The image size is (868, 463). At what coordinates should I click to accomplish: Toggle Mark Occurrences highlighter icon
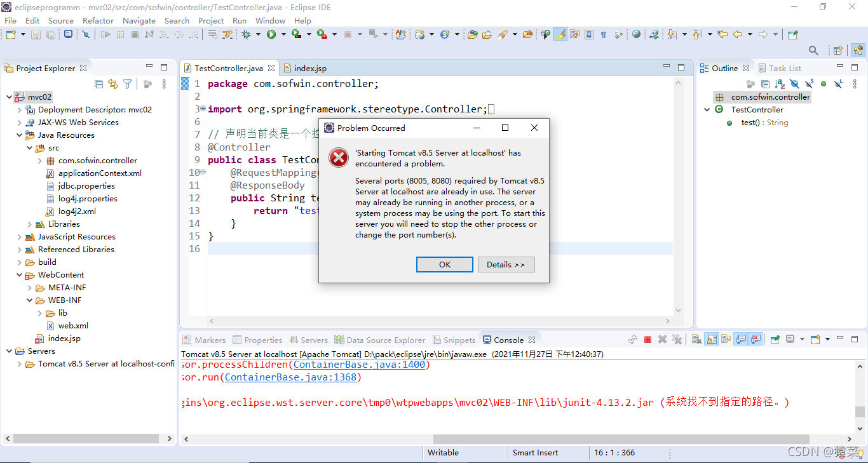tap(560, 34)
